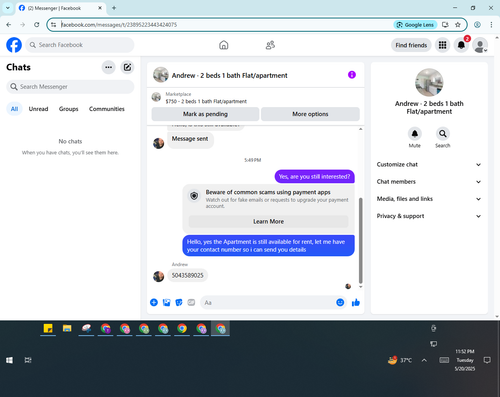
Task: Open the Facebook menu grid icon
Action: (442, 45)
